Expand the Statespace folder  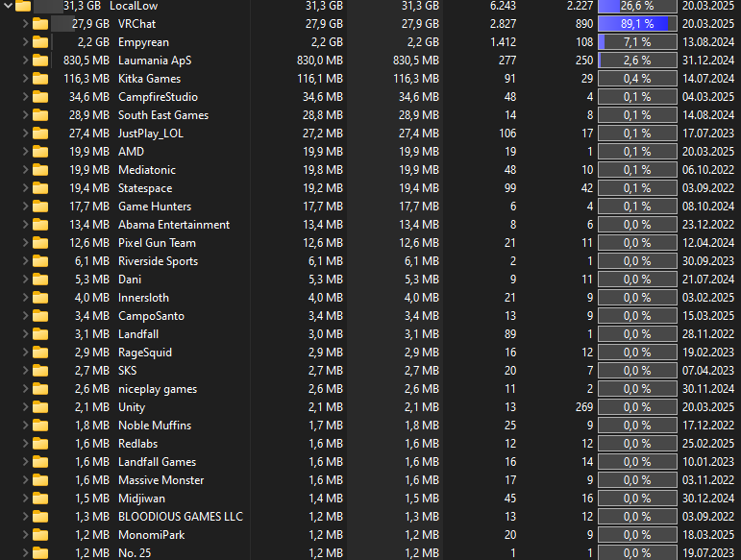point(26,188)
